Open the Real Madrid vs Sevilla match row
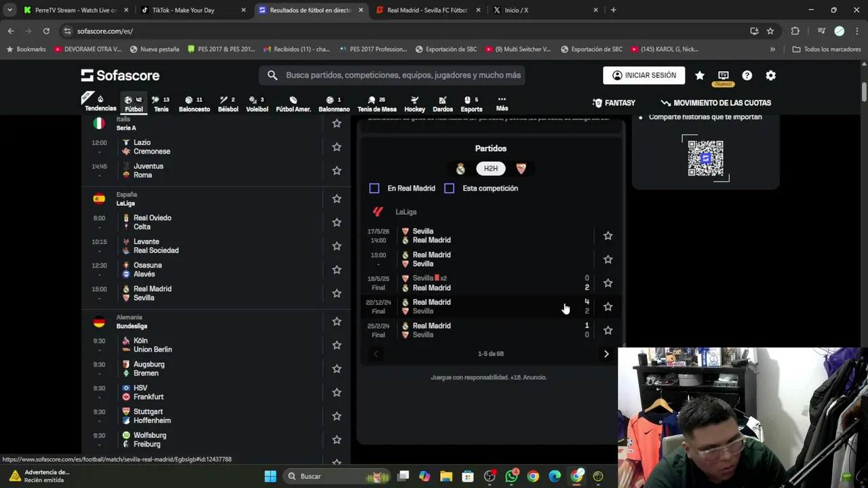This screenshot has width=868, height=488. (217, 293)
